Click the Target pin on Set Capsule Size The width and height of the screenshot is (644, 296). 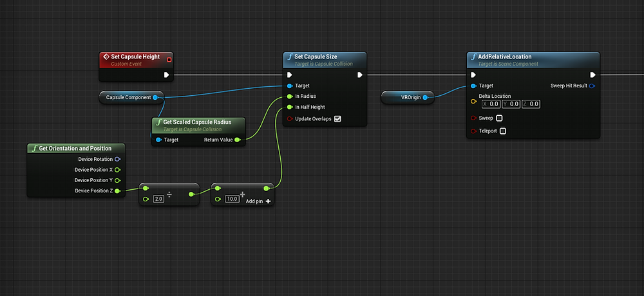[x=290, y=86]
